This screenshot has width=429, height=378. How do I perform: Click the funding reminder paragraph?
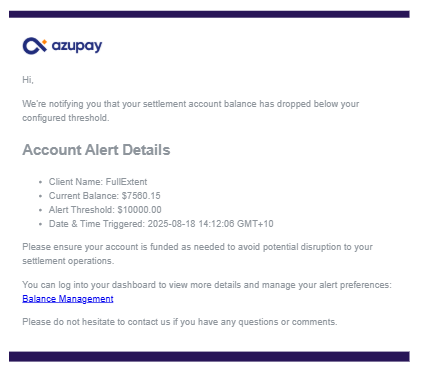(x=197, y=254)
